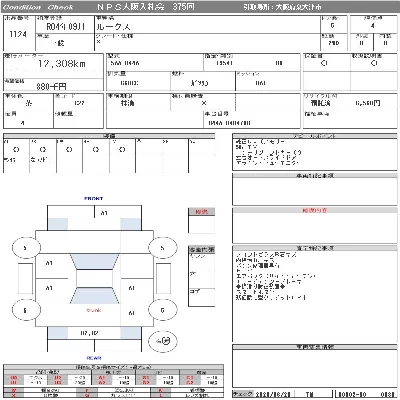The height and width of the screenshot is (400, 400).
Task: Click the blue windshield shape in car diagram
Action: point(94,262)
